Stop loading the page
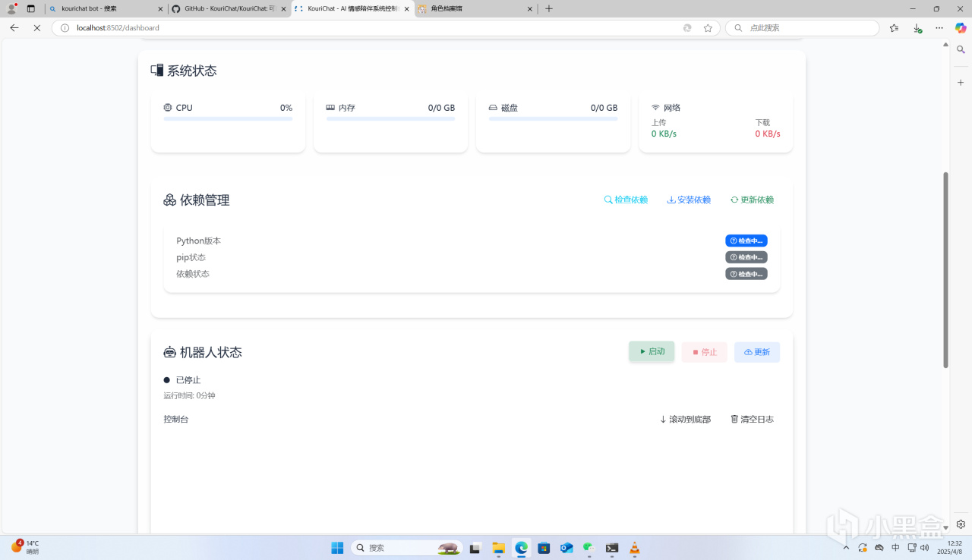This screenshot has height=560, width=972. pos(36,27)
